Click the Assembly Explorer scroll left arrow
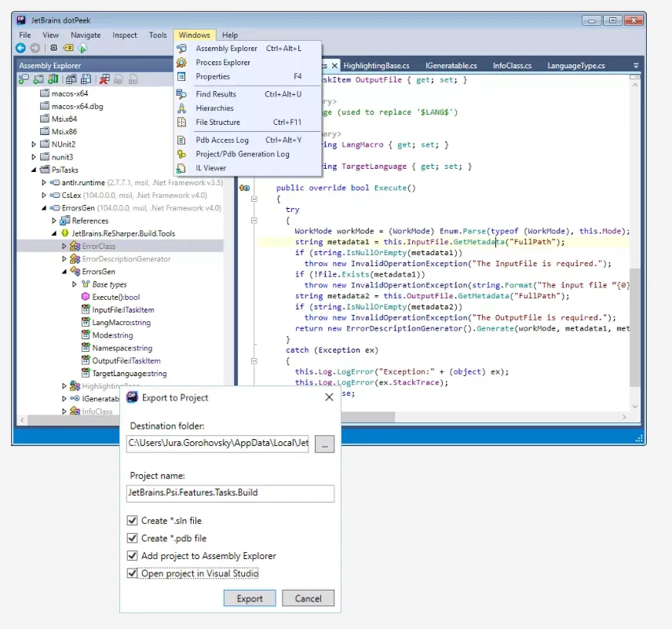Image resolution: width=672 pixels, height=629 pixels. pos(22,420)
